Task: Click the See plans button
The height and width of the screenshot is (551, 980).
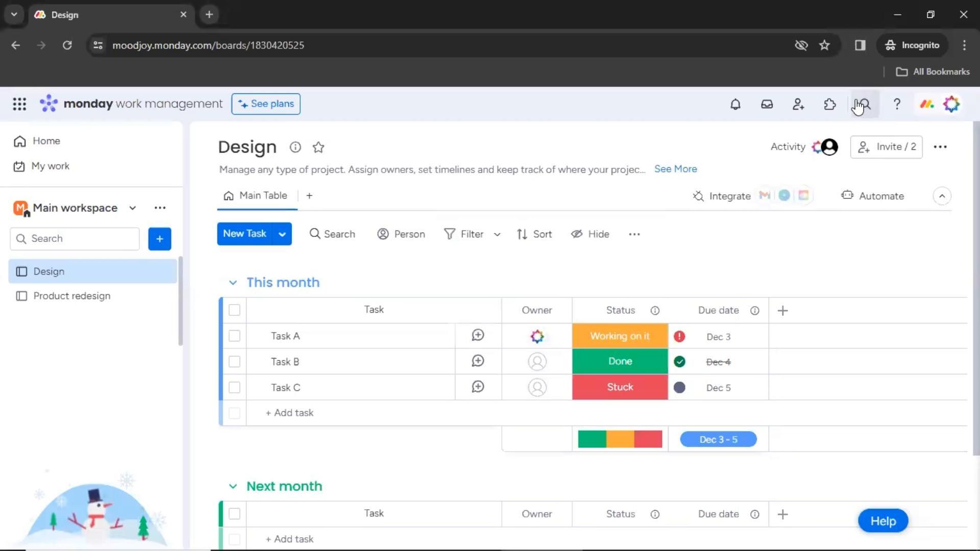Action: (265, 104)
